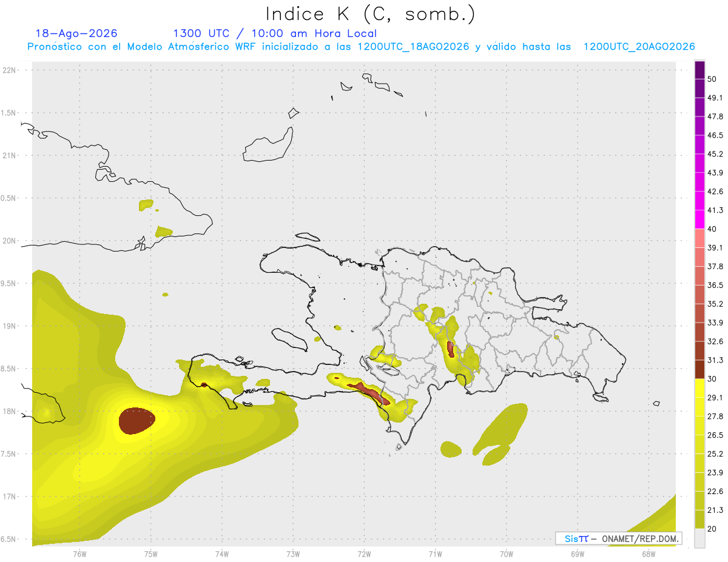Viewport: 728px width, 562px height.
Task: Click the legend value "21.3"
Action: coord(715,510)
